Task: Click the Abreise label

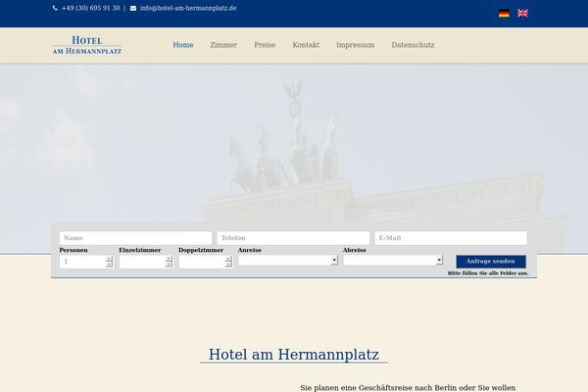Action: (355, 250)
